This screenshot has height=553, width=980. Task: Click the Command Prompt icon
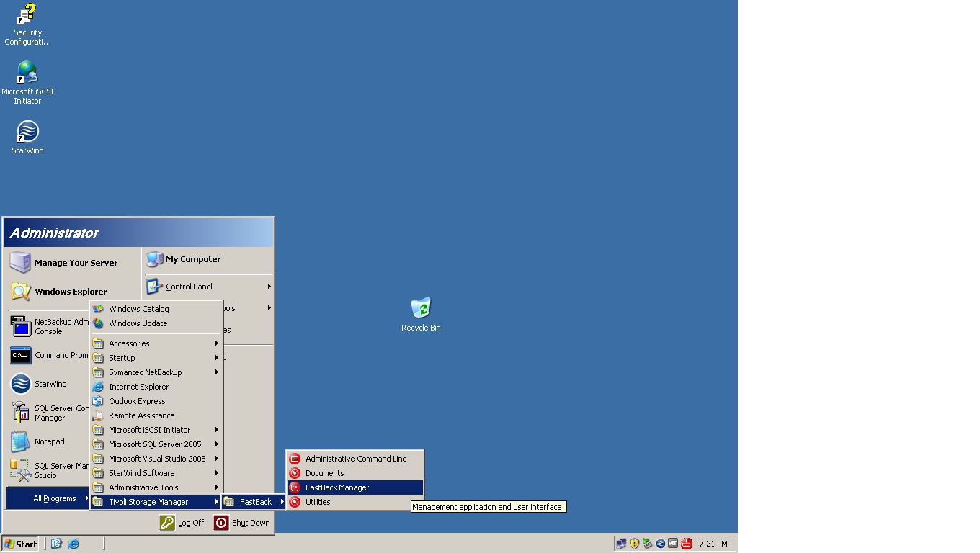[x=21, y=355]
